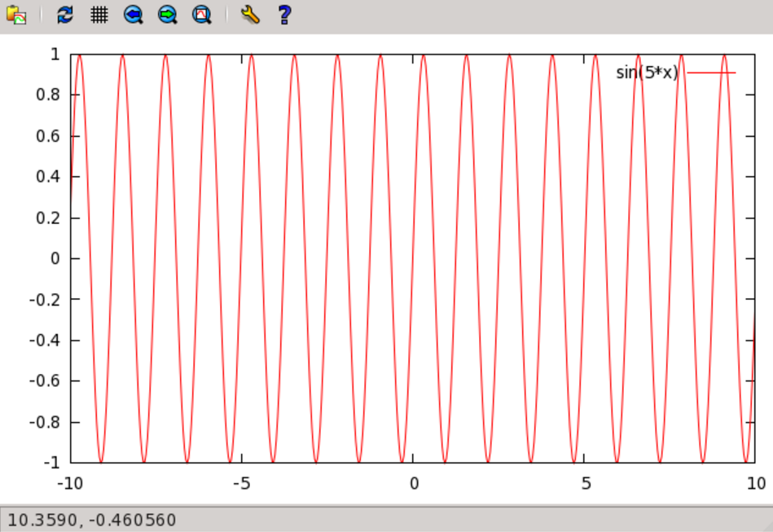The height and width of the screenshot is (532, 773).
Task: Toggle grid display using the grid icon
Action: [x=99, y=14]
